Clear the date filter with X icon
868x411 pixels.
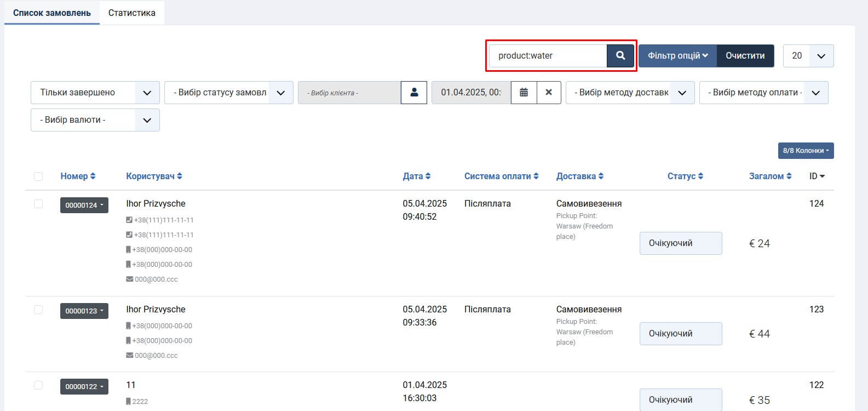[x=549, y=93]
